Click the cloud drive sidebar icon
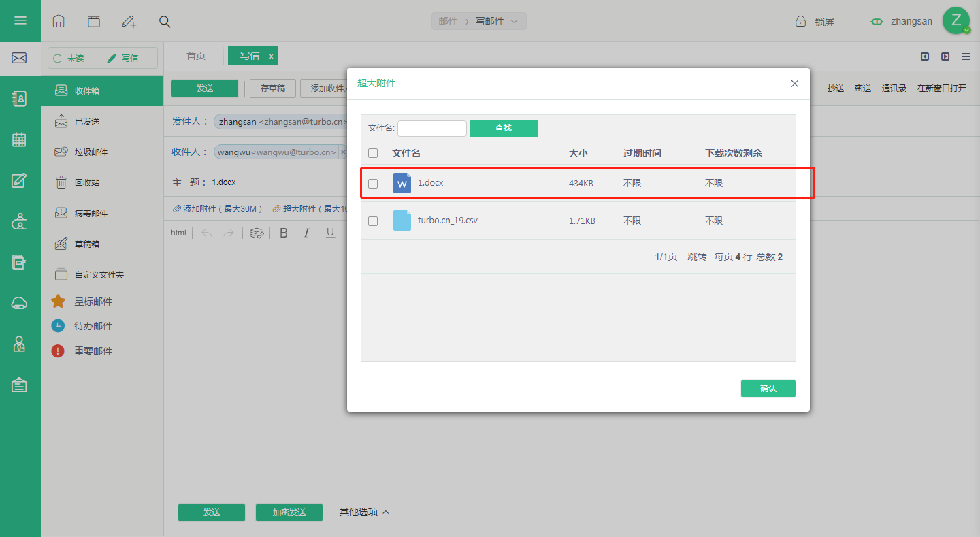 point(19,303)
